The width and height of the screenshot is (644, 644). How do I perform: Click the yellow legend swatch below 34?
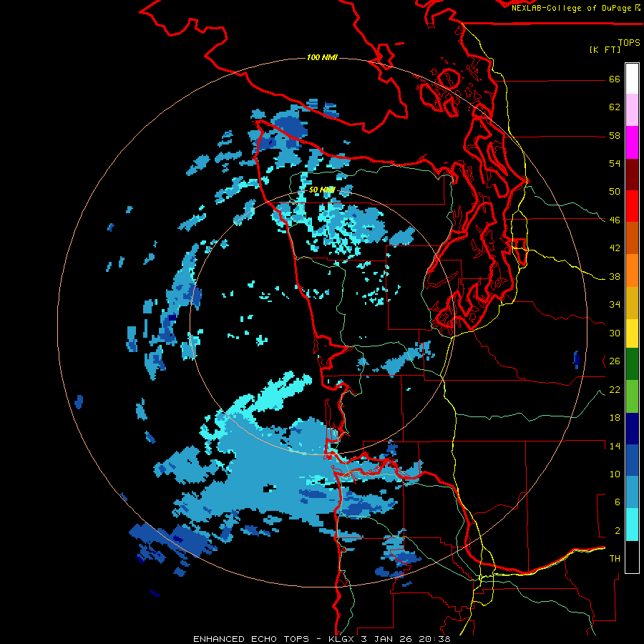(632, 333)
